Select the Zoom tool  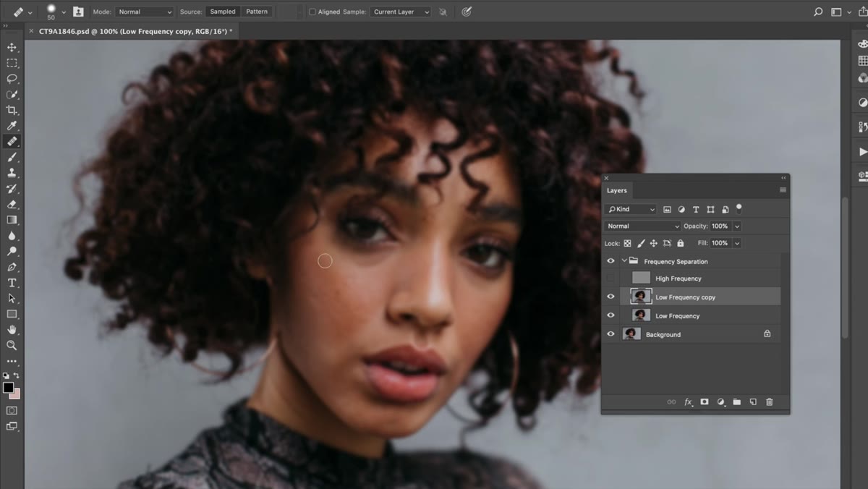[12, 345]
